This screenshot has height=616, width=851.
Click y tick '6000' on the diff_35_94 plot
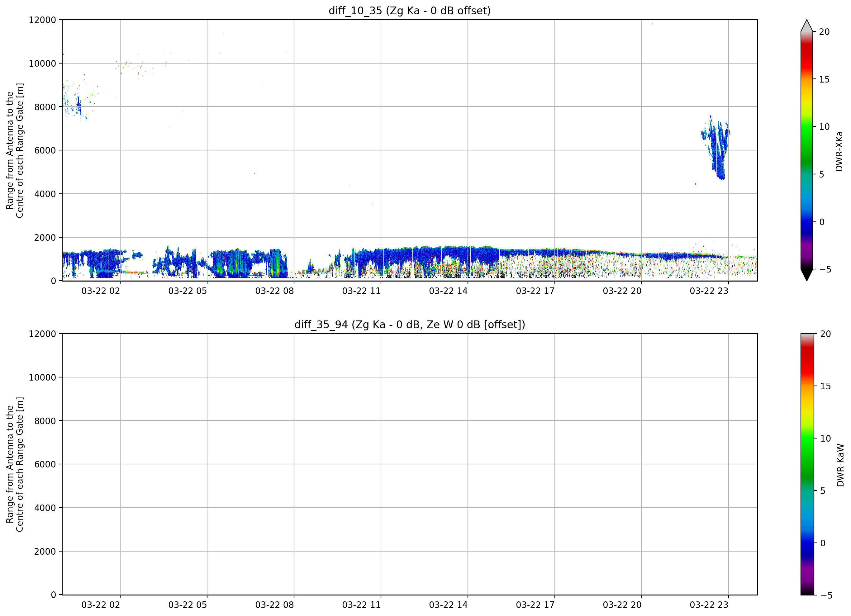45,464
